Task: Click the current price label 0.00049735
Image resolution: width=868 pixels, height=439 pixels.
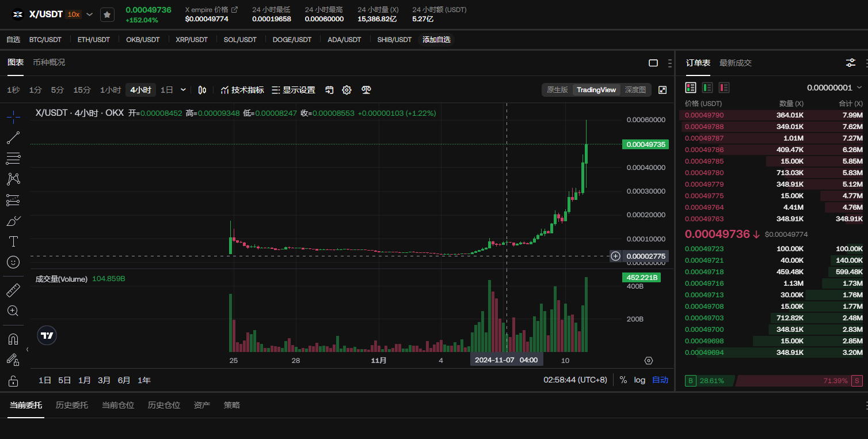Action: click(645, 145)
